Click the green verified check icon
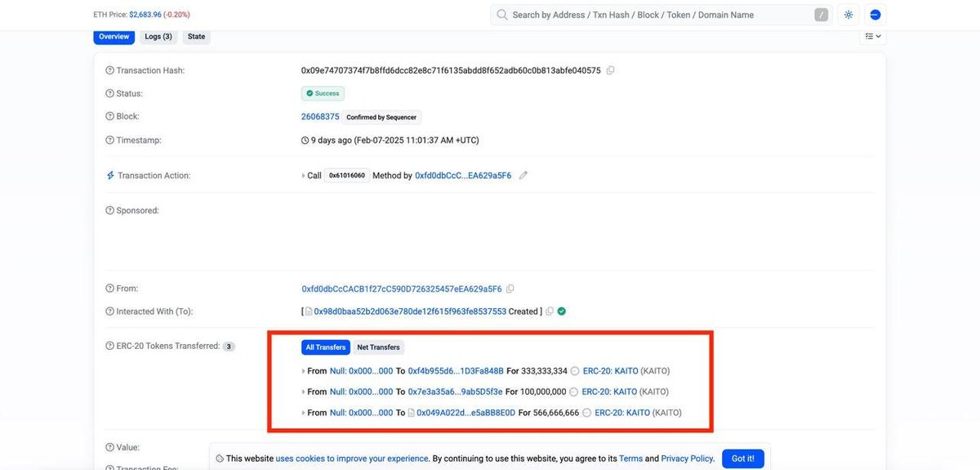980x470 pixels. pos(562,311)
